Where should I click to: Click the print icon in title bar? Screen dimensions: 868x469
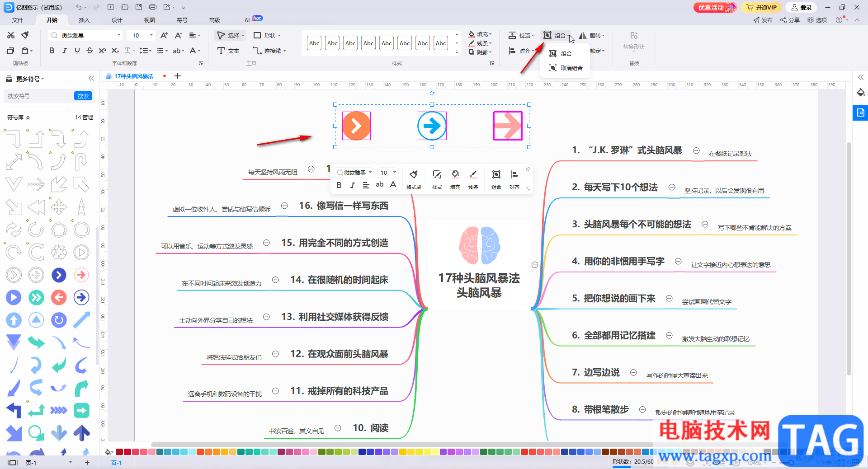pyautogui.click(x=153, y=7)
